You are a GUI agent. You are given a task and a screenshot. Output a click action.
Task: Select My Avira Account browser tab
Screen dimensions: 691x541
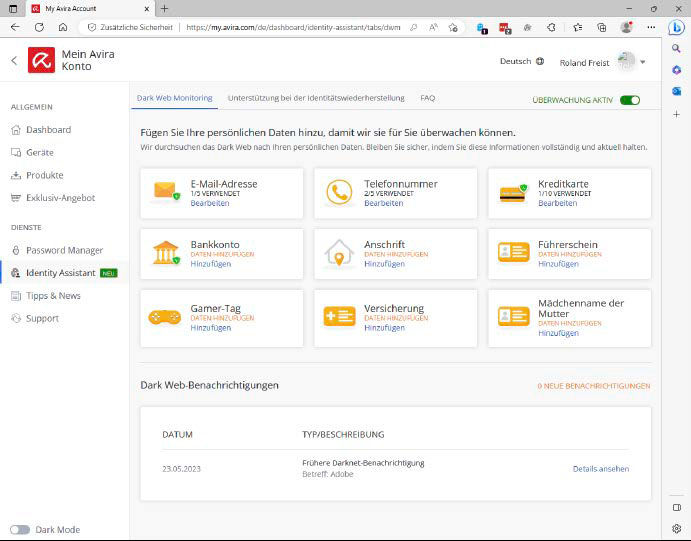[91, 8]
